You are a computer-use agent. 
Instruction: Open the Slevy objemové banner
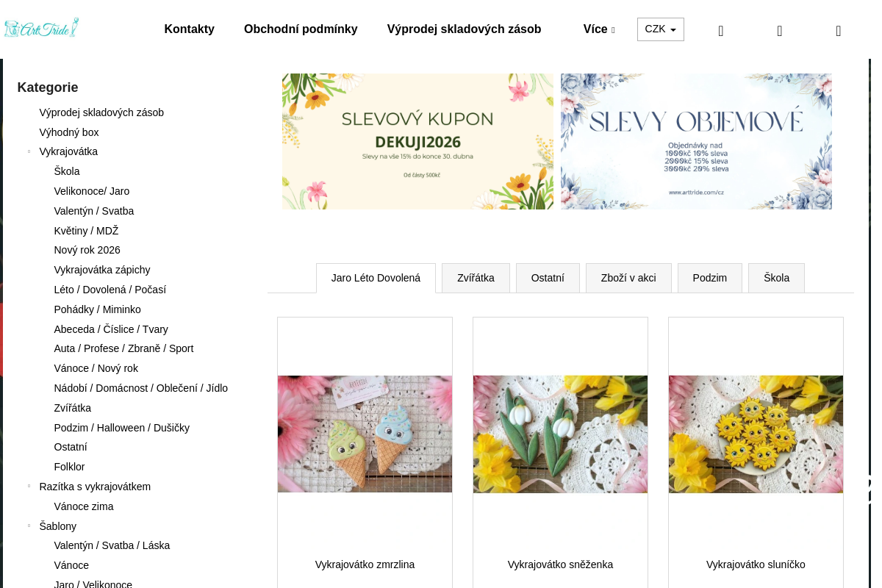tap(696, 141)
